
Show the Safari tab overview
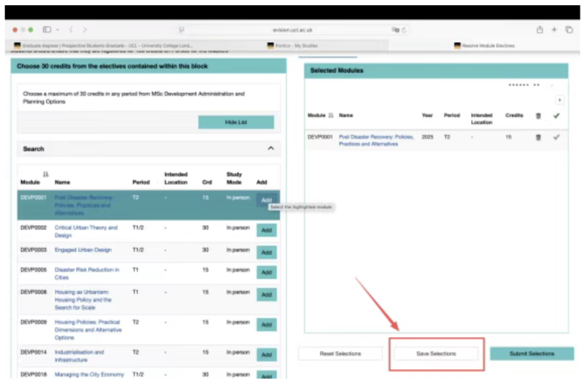coord(569,30)
